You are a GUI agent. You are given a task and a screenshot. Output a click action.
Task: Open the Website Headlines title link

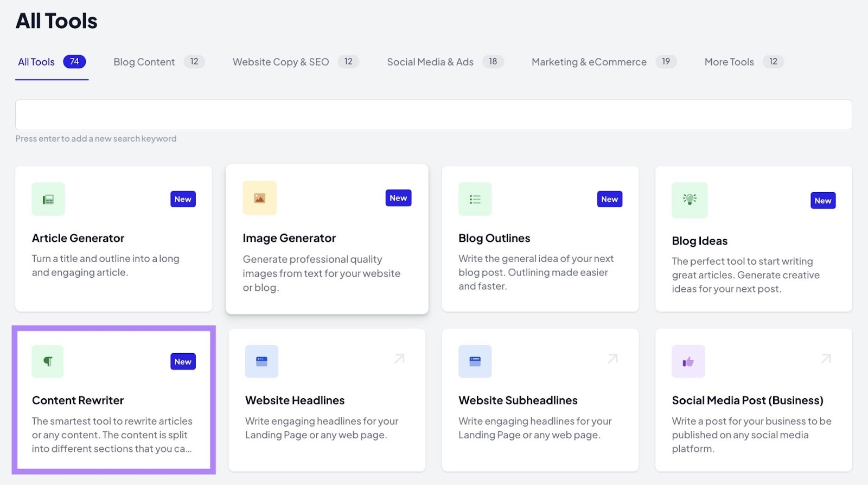coord(295,400)
